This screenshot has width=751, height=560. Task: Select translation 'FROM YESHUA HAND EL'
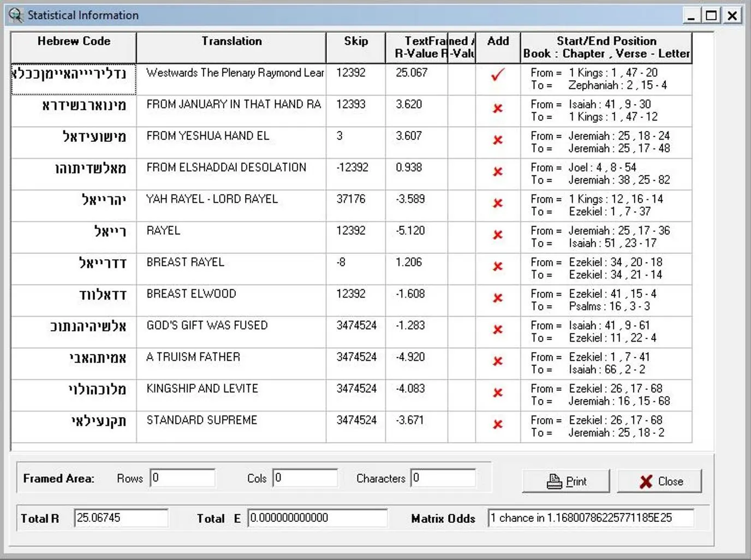coord(208,136)
